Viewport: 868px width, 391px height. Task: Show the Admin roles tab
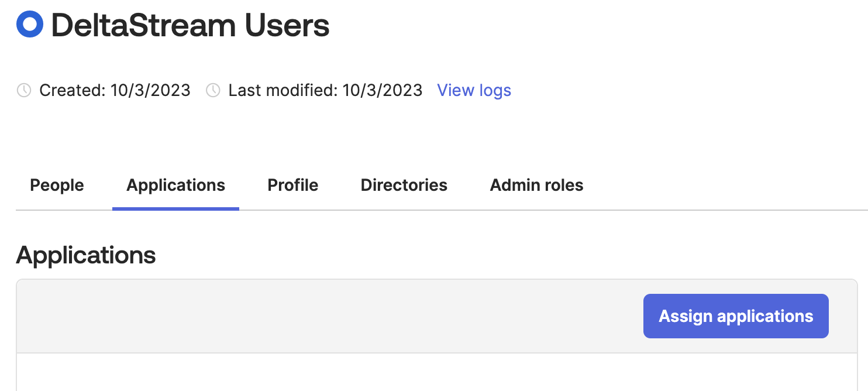(536, 186)
